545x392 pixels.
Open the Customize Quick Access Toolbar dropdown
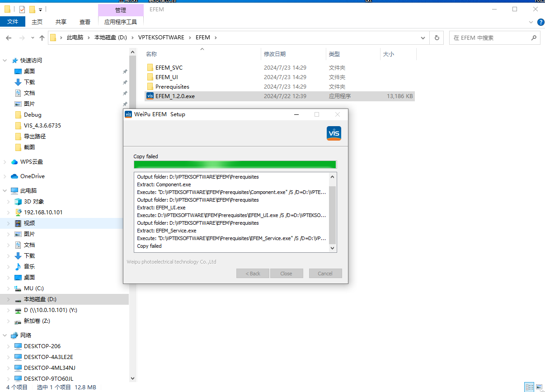(40, 9)
